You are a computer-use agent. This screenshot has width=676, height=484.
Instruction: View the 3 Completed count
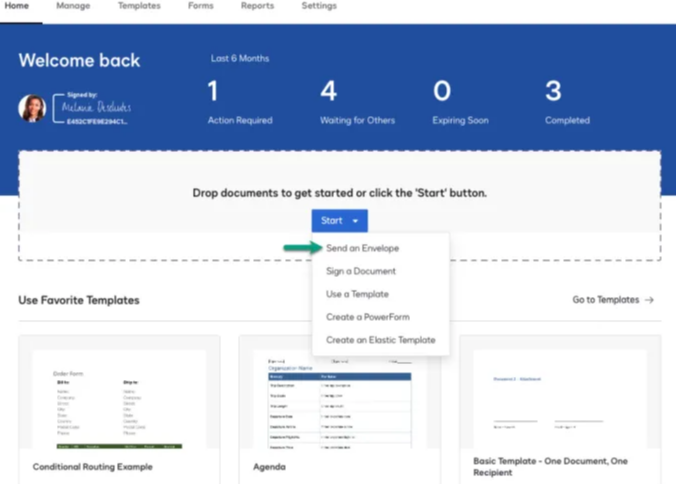pos(567,102)
